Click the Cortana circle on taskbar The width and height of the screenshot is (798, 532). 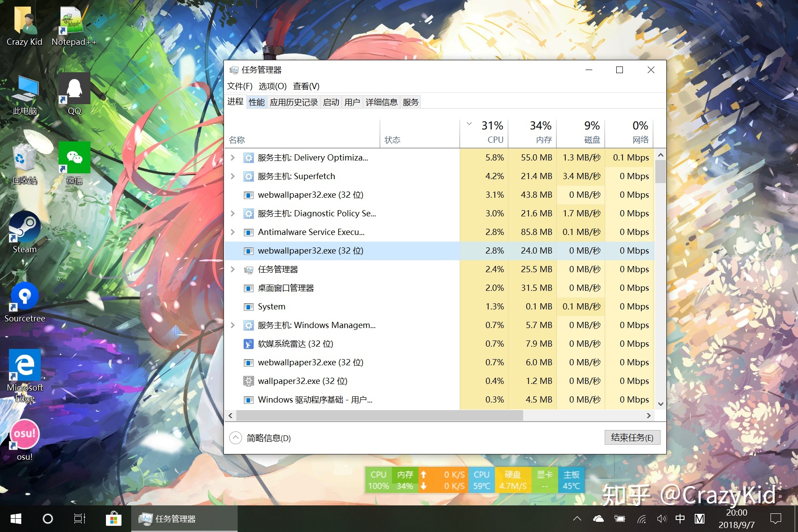coord(48,519)
